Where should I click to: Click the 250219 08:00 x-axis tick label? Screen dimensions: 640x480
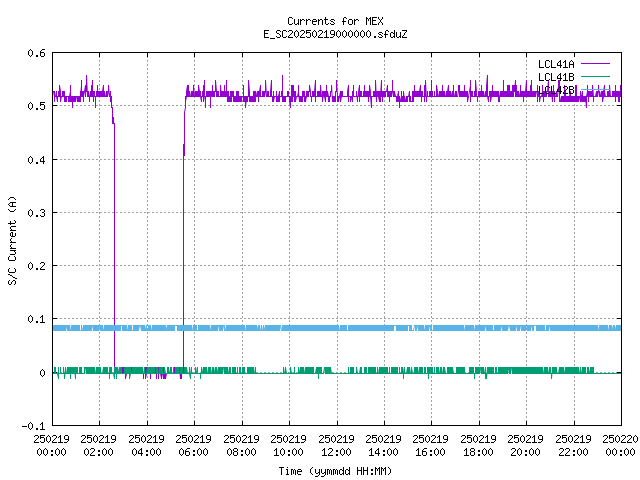pyautogui.click(x=241, y=446)
